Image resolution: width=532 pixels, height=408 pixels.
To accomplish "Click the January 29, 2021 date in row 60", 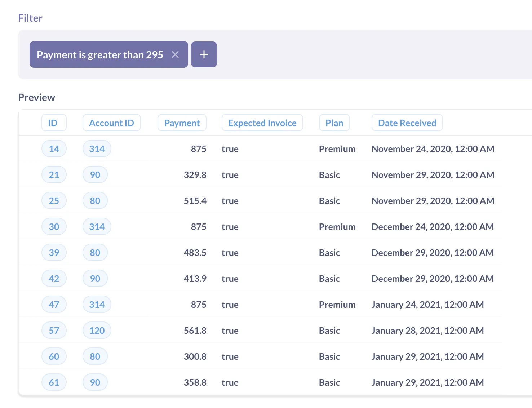I will click(427, 356).
